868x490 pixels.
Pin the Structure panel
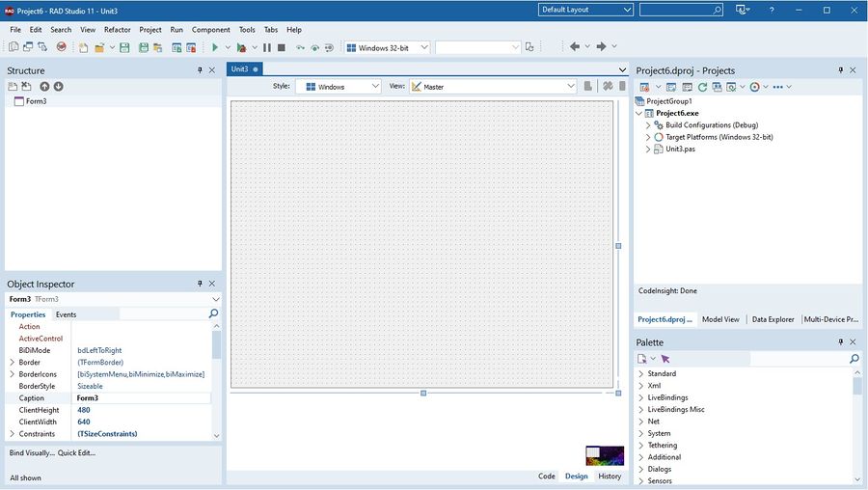tap(200, 69)
